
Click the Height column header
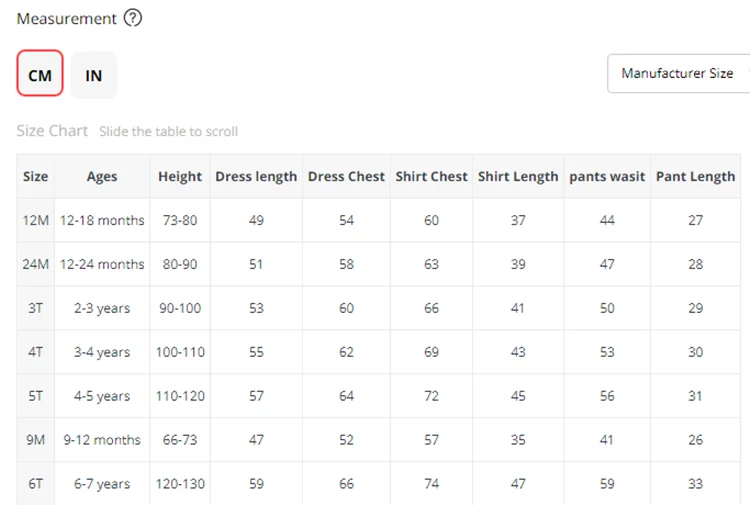pyautogui.click(x=180, y=176)
